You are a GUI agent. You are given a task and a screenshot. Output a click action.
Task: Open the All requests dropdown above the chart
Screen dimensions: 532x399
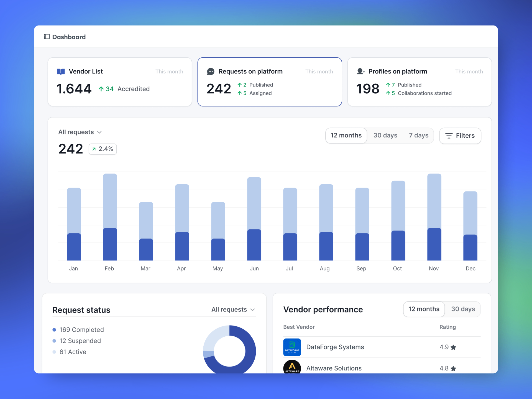coord(80,132)
